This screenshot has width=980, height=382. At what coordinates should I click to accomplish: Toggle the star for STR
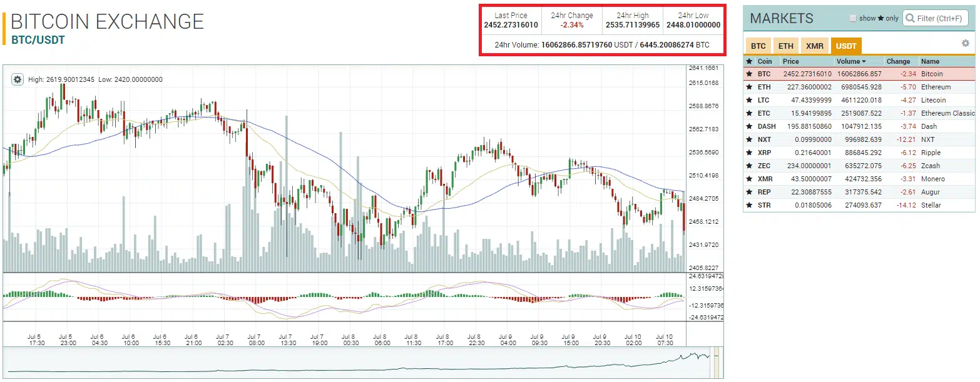[x=749, y=205]
